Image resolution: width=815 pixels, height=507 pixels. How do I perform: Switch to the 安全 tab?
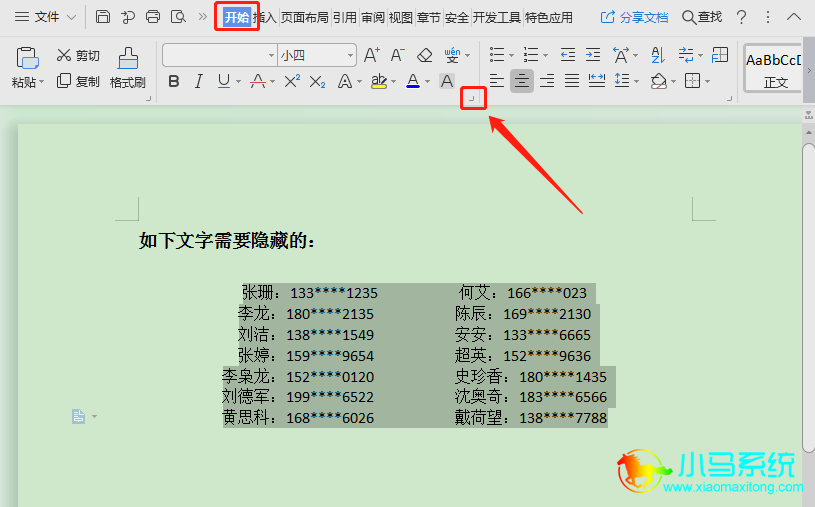[x=457, y=17]
